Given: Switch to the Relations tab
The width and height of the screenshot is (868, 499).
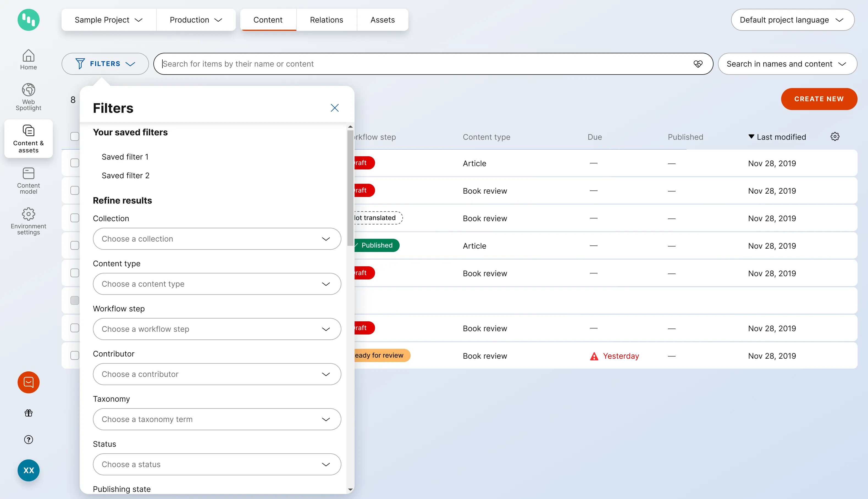Looking at the screenshot, I should point(326,20).
